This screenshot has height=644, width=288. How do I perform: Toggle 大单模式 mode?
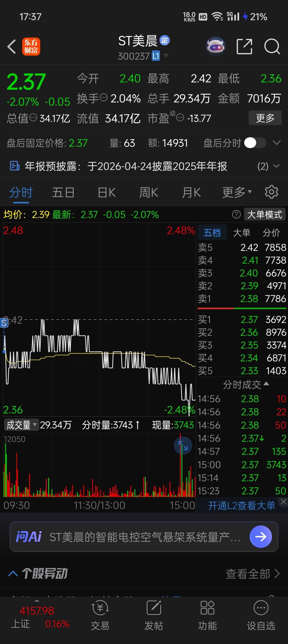click(x=265, y=214)
